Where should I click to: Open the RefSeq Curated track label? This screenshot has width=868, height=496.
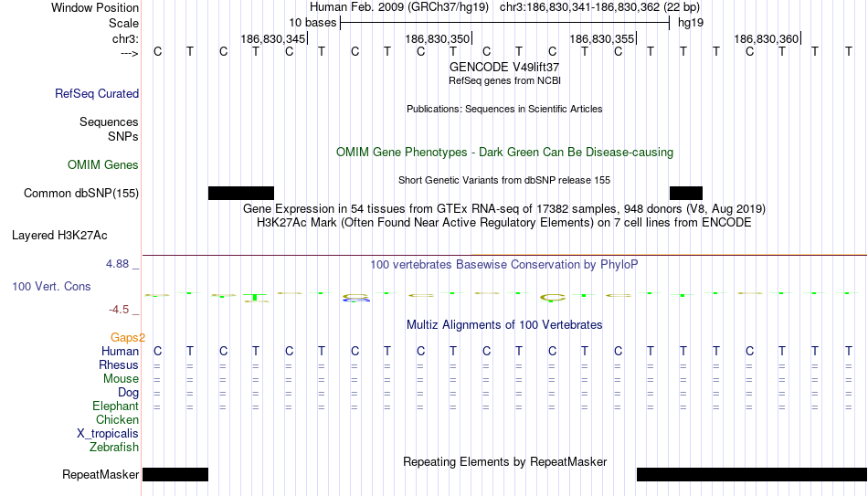tap(97, 93)
